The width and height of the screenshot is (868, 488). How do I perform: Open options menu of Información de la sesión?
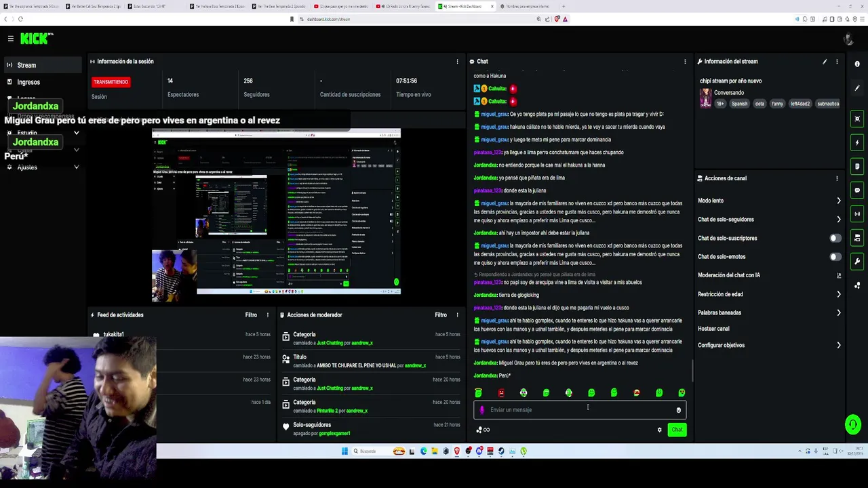[457, 62]
